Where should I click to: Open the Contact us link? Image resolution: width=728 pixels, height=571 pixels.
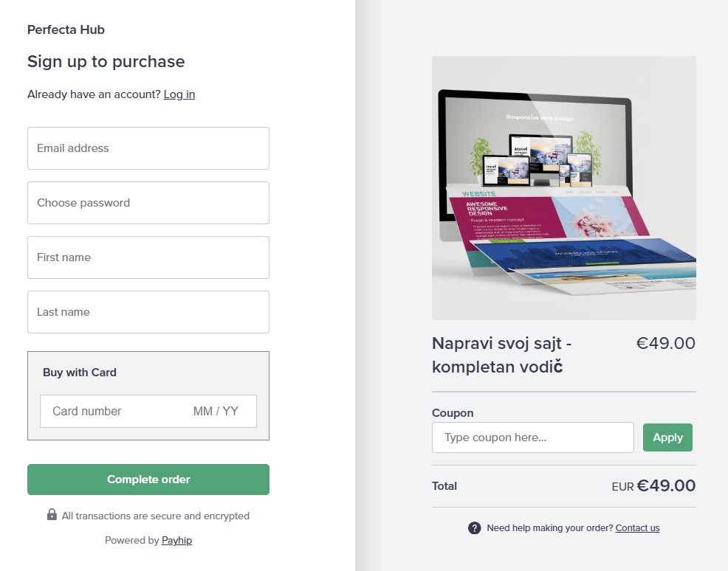[x=637, y=528]
